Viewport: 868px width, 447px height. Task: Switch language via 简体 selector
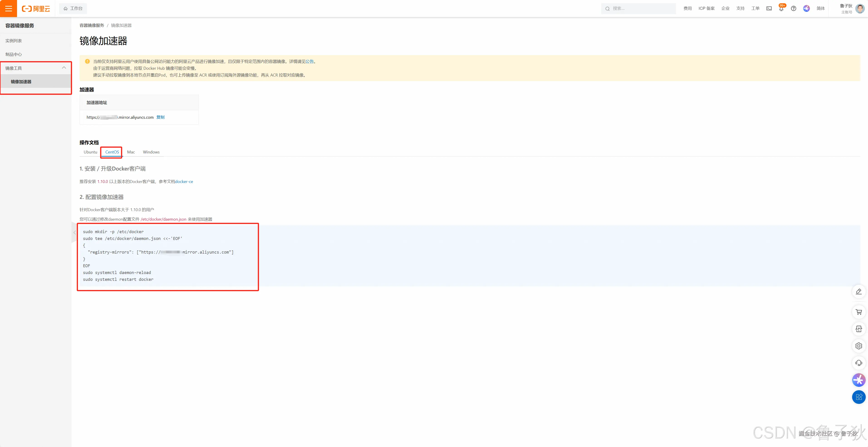coord(821,8)
